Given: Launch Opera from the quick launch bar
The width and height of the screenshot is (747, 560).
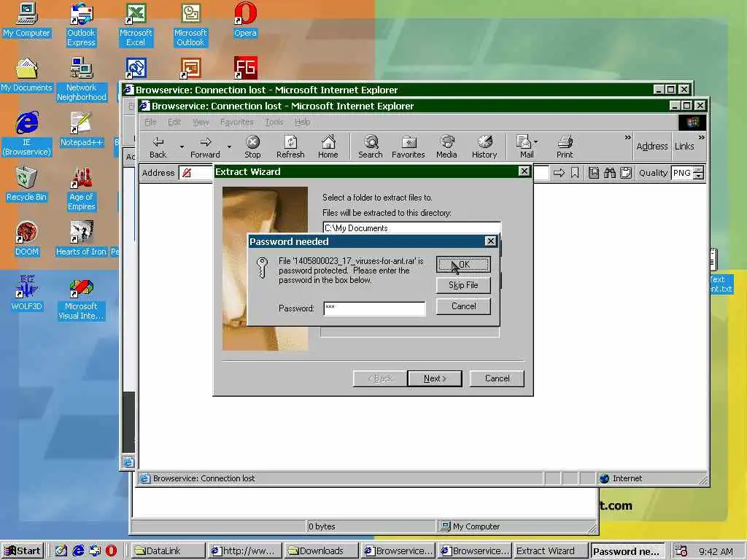Looking at the screenshot, I should point(111,551).
